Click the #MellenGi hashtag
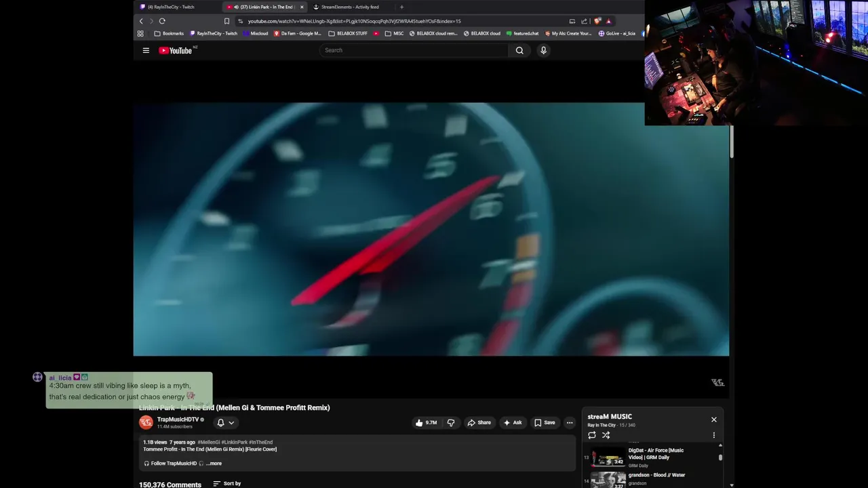This screenshot has height=488, width=868. [x=209, y=442]
